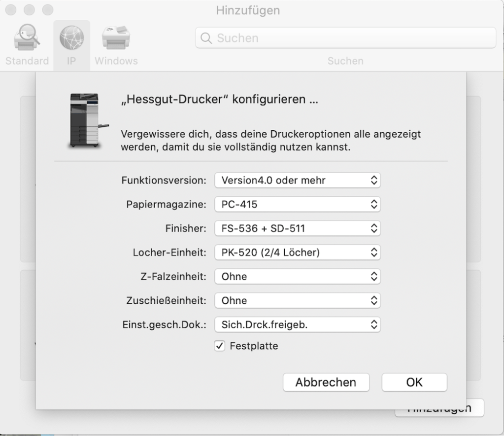Click the magnifier icon in search field
Screen dimensions: 504x436
pos(207,38)
